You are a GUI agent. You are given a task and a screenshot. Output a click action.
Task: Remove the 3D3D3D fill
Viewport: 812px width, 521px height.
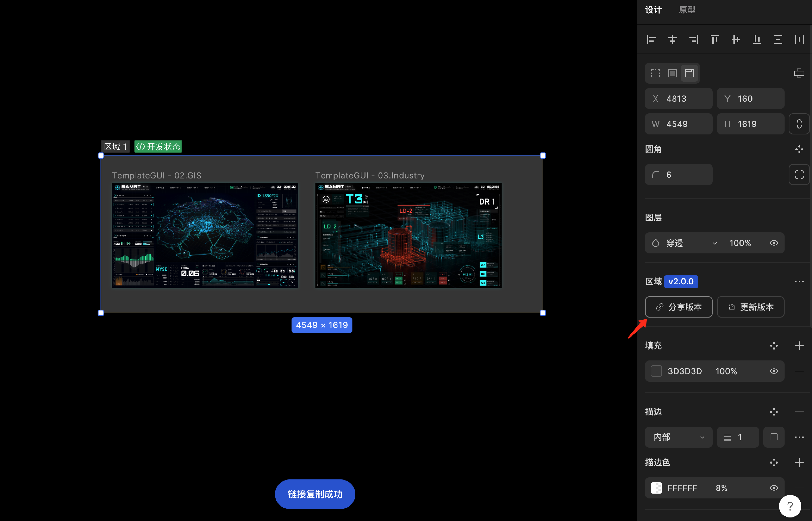click(x=799, y=371)
